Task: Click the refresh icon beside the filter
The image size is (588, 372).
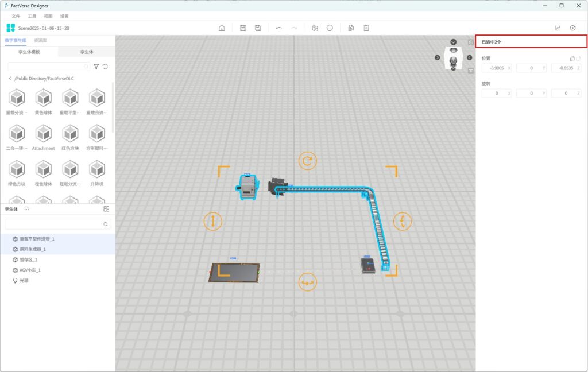Action: tap(105, 67)
